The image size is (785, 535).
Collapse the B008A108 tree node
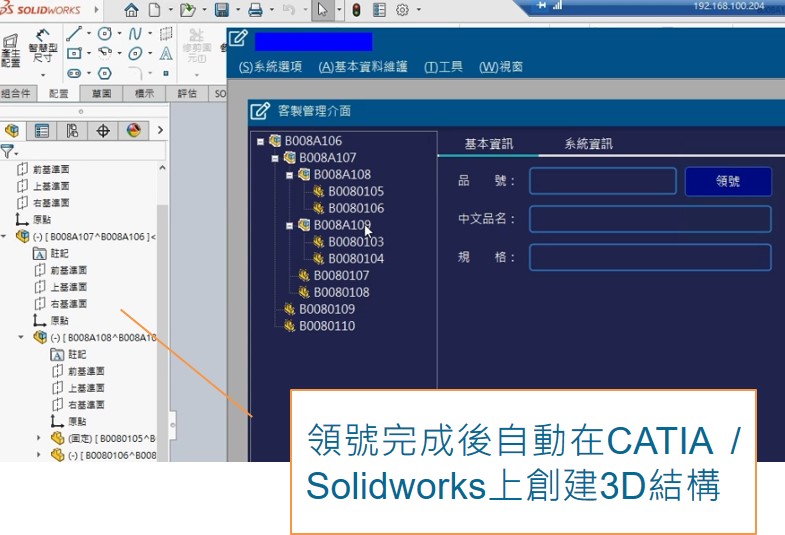pos(289,176)
